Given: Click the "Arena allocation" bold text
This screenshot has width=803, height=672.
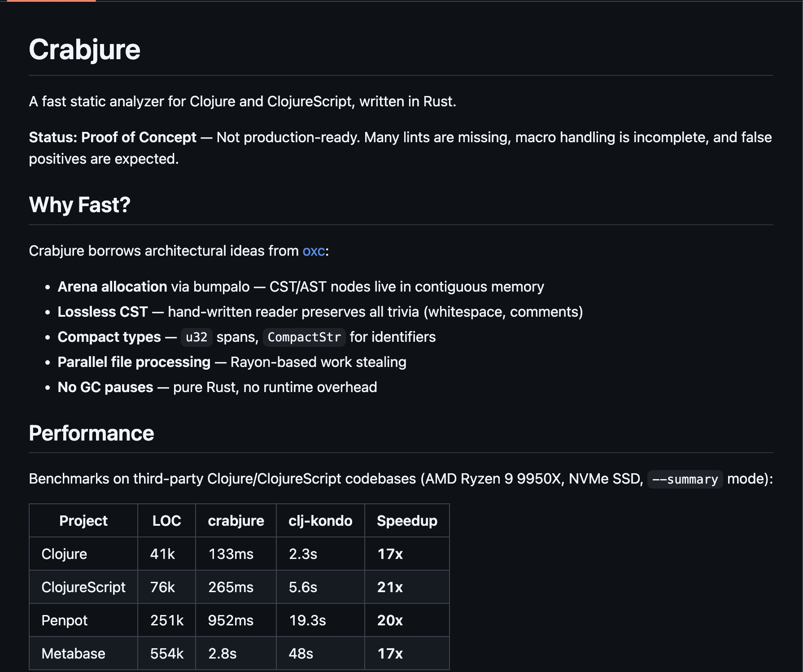Looking at the screenshot, I should (112, 287).
